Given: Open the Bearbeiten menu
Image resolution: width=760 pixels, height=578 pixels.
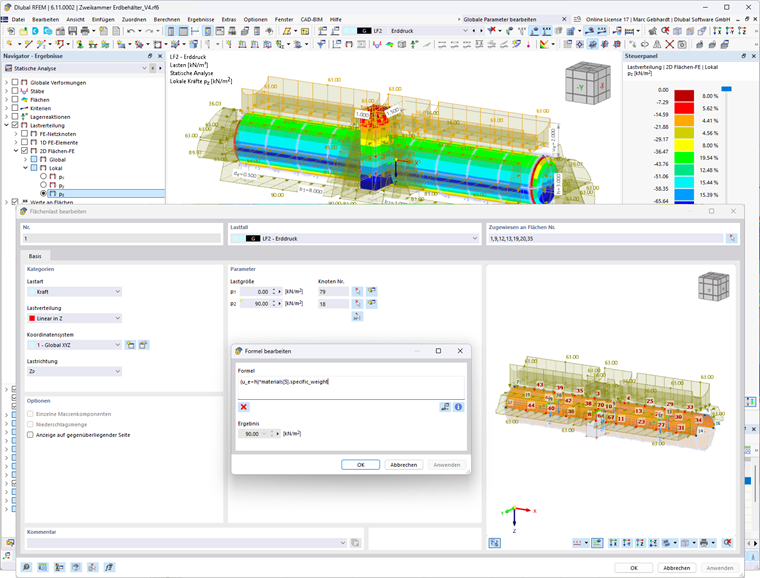Looking at the screenshot, I should pyautogui.click(x=45, y=19).
